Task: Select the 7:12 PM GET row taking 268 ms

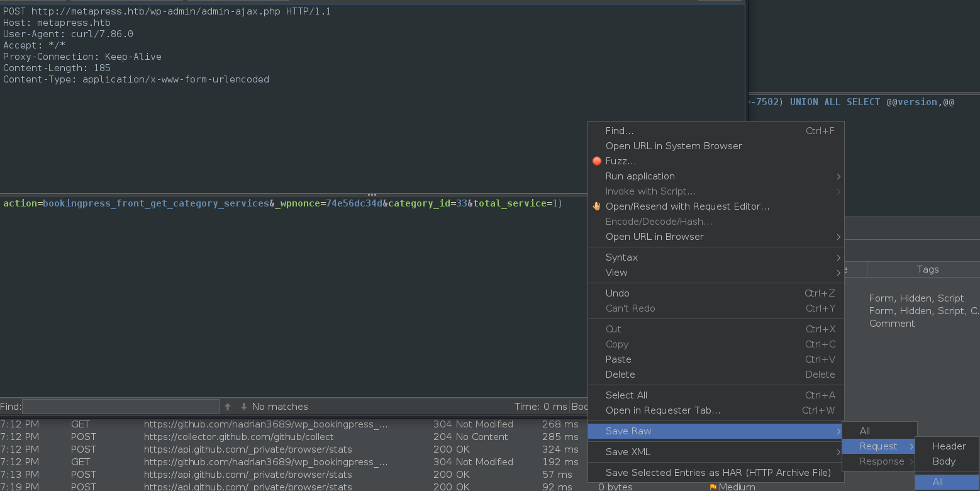Action: click(294, 424)
